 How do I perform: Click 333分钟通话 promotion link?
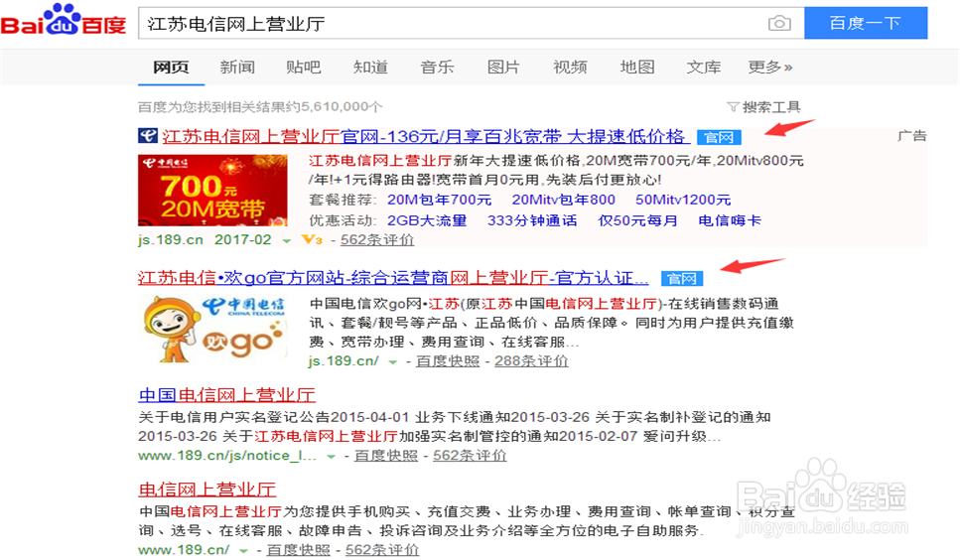[532, 220]
